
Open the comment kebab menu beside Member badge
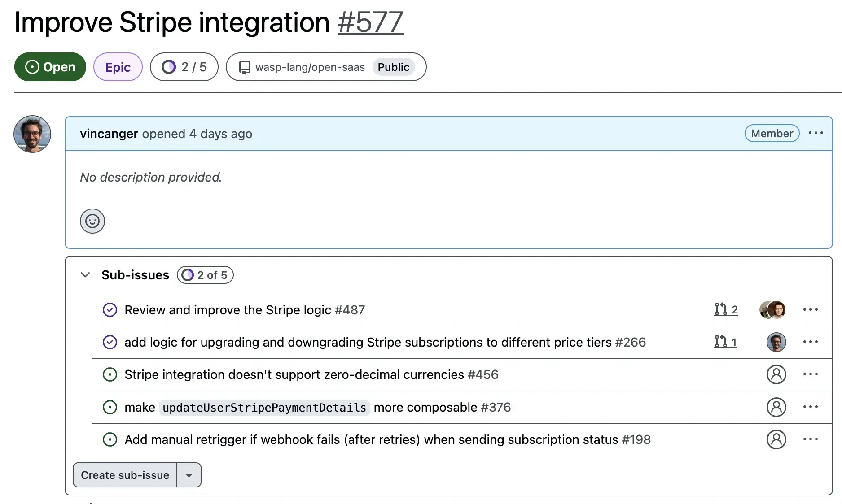tap(816, 133)
